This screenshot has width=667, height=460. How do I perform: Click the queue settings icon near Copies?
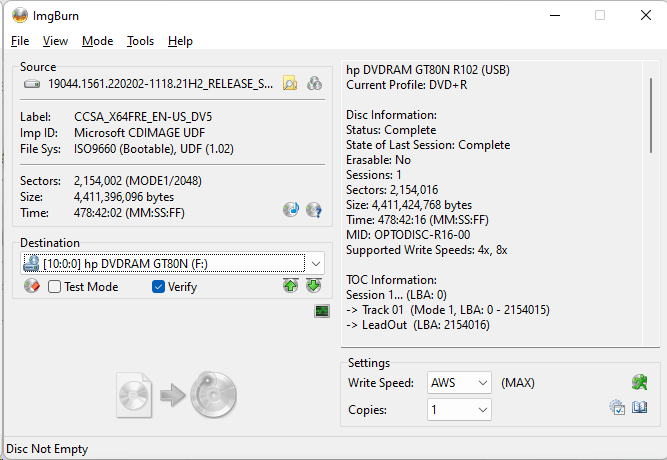[617, 408]
